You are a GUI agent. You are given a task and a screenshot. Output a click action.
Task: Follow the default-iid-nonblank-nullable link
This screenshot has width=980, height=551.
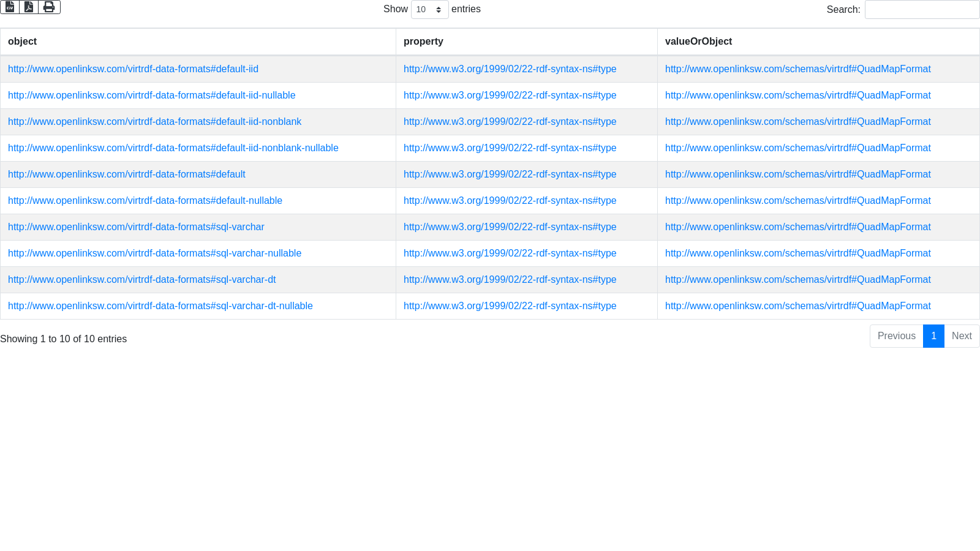[173, 148]
